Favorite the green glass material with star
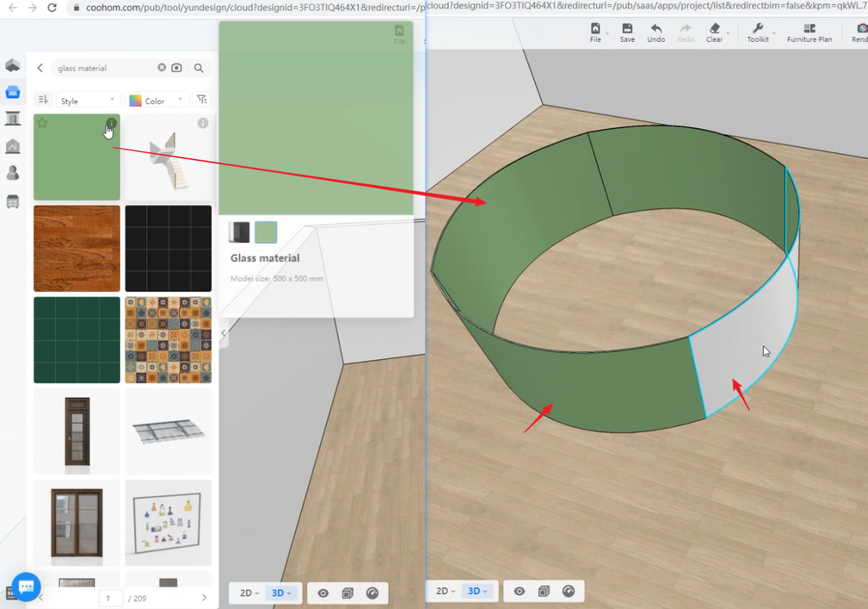 pos(43,123)
